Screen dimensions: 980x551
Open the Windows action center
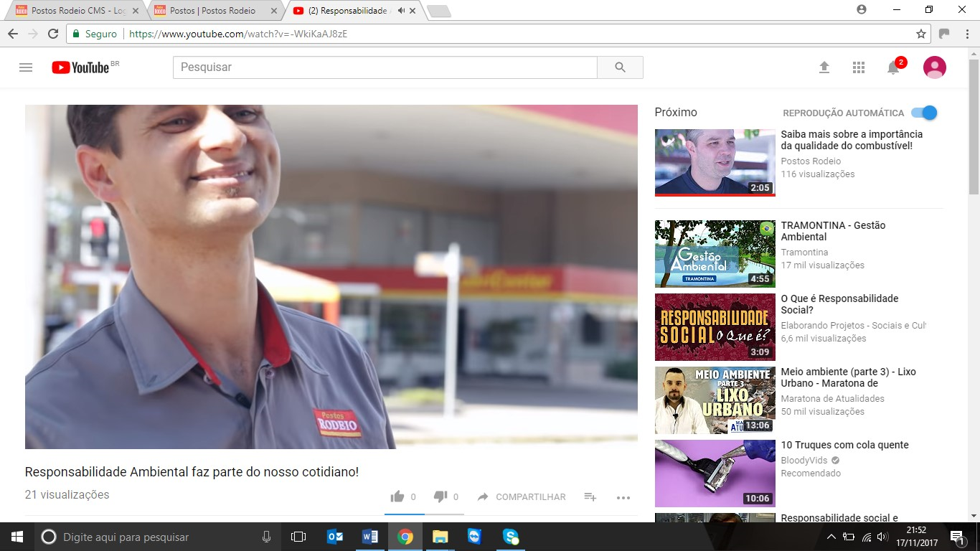[956, 537]
